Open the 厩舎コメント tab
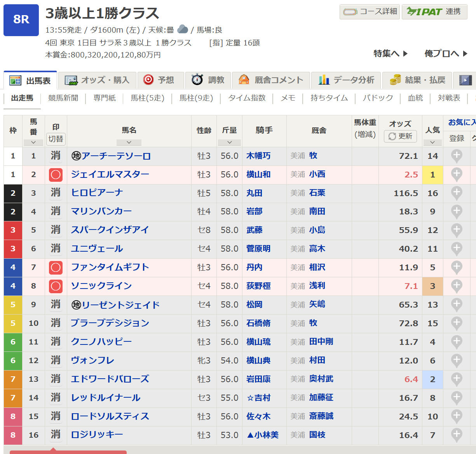Image resolution: width=476 pixels, height=454 pixels. [271, 80]
